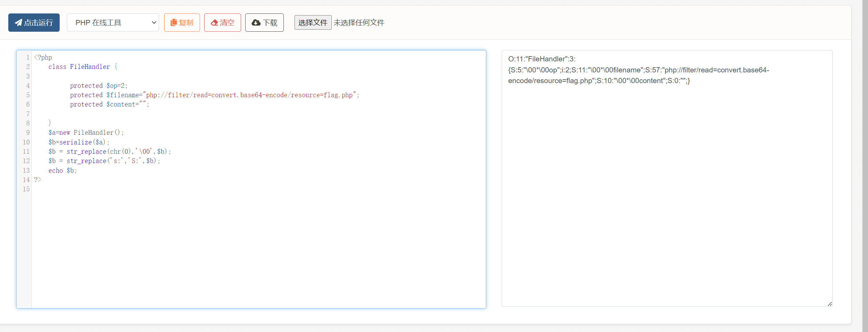This screenshot has height=332, width=868.
Task: Click code line 'protected $content="";'
Action: 110,104
